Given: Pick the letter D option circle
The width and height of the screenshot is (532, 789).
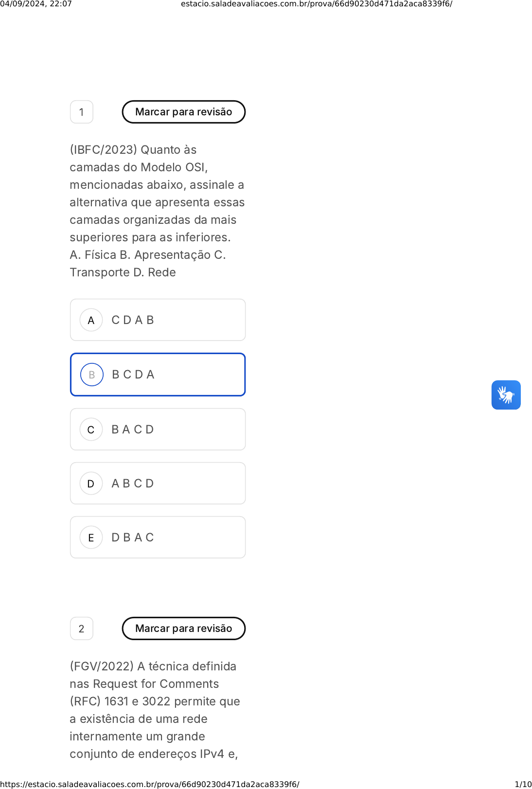Looking at the screenshot, I should (91, 484).
